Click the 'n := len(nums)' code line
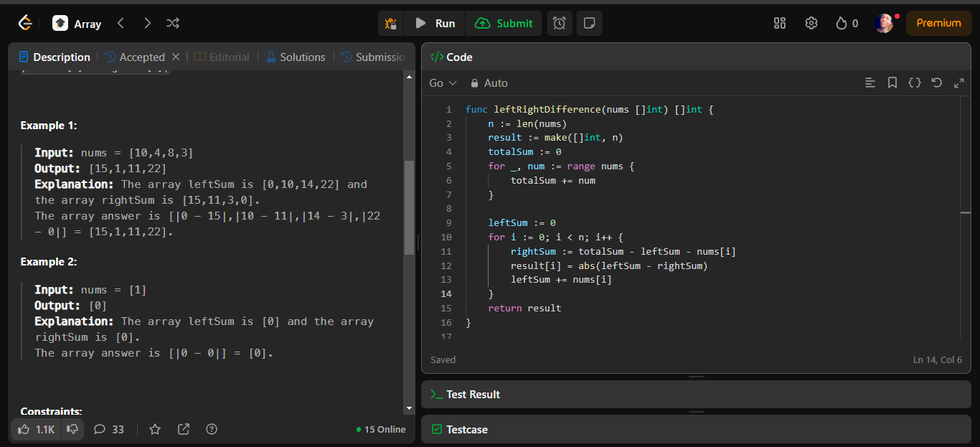The width and height of the screenshot is (980, 447). [527, 123]
